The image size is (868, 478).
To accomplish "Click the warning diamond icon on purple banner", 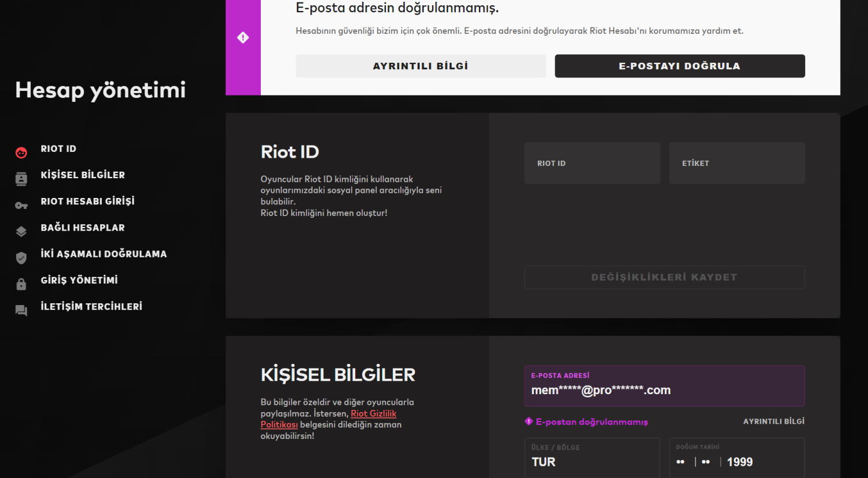I will [243, 37].
